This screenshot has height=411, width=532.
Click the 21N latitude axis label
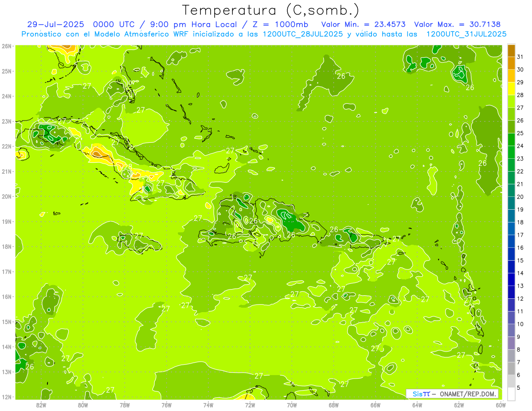point(6,171)
